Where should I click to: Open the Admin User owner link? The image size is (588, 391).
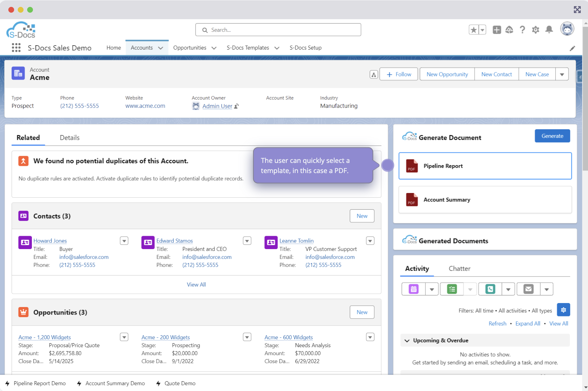217,106
